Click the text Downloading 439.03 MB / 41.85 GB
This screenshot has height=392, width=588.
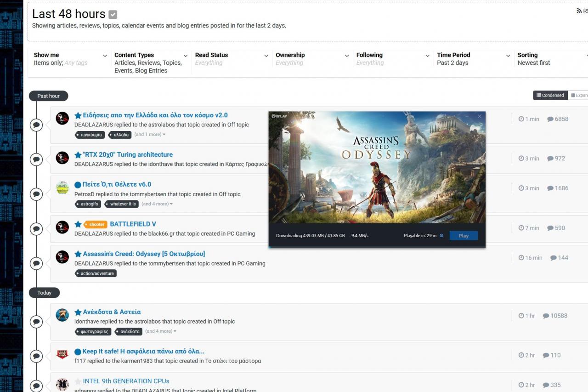pyautogui.click(x=311, y=236)
